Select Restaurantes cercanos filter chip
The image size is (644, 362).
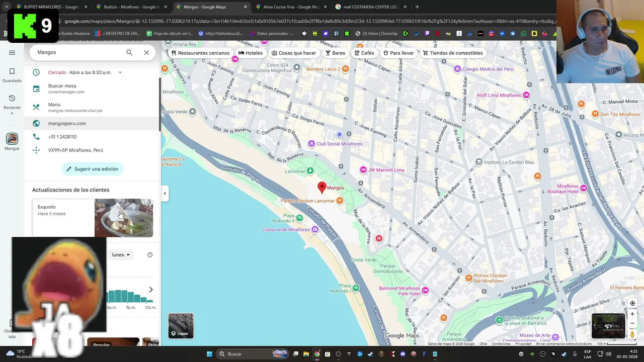[x=200, y=53]
